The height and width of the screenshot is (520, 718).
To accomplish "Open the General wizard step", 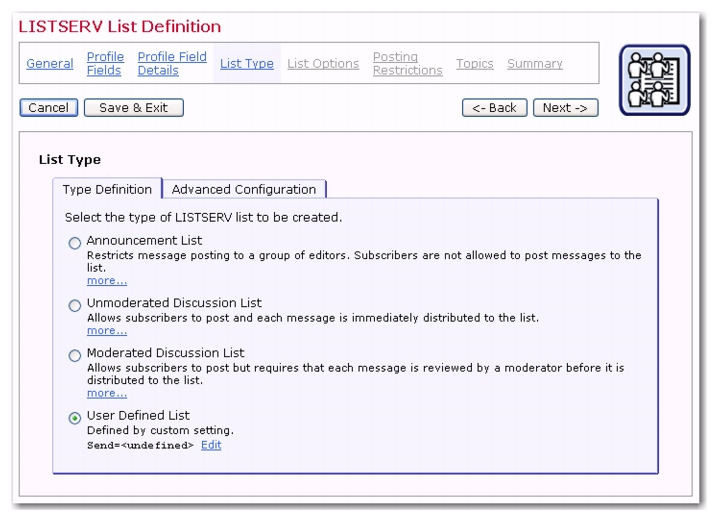I will 49,64.
